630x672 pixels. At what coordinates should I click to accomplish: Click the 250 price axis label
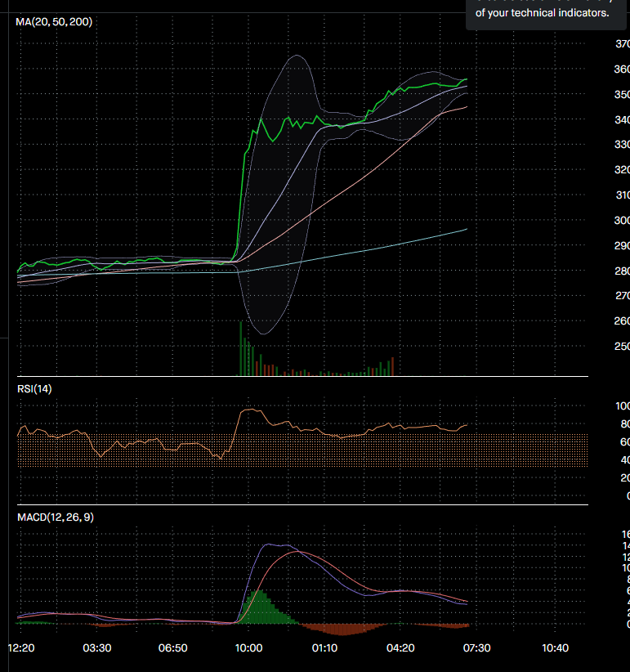click(622, 346)
